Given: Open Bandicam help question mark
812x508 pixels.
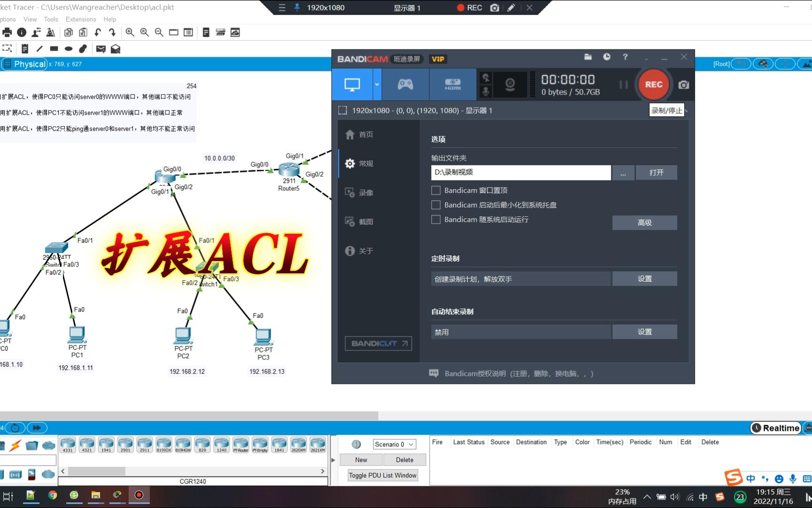Looking at the screenshot, I should click(625, 57).
